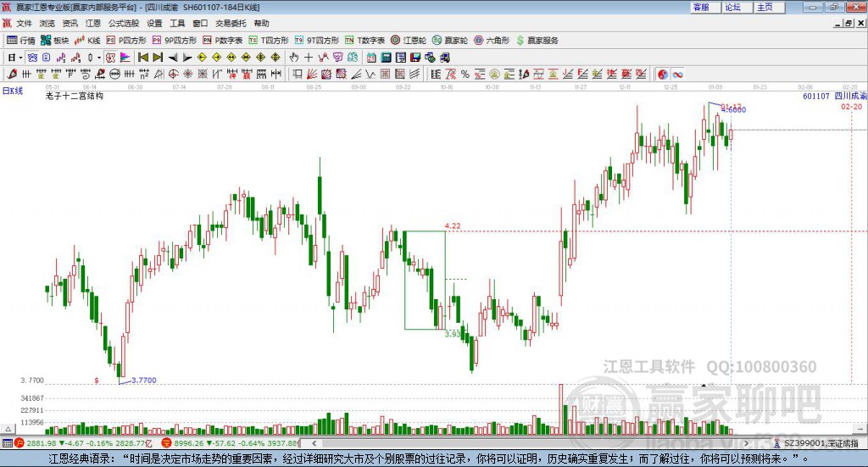
Task: Open the 窗口 menu
Action: (x=200, y=23)
